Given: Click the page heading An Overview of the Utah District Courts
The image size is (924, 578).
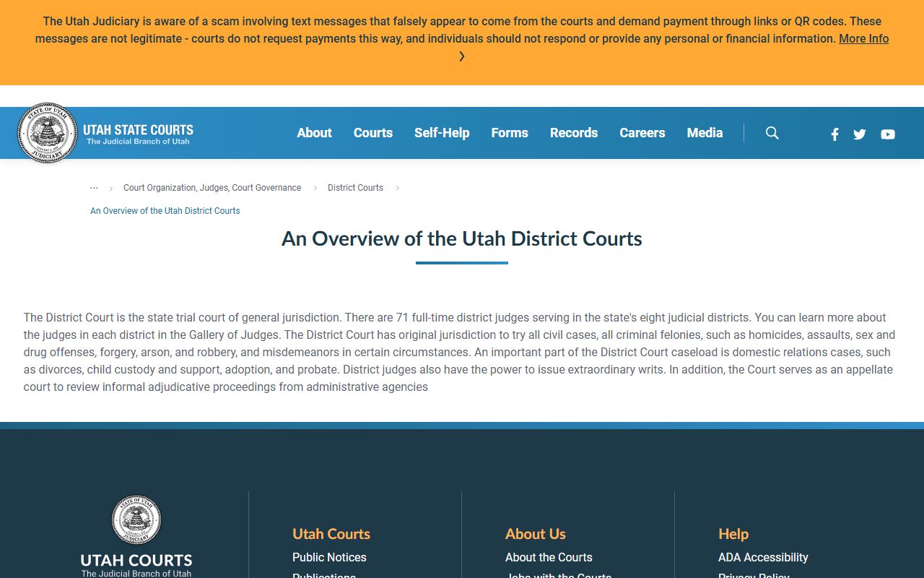Looking at the screenshot, I should pos(462,239).
